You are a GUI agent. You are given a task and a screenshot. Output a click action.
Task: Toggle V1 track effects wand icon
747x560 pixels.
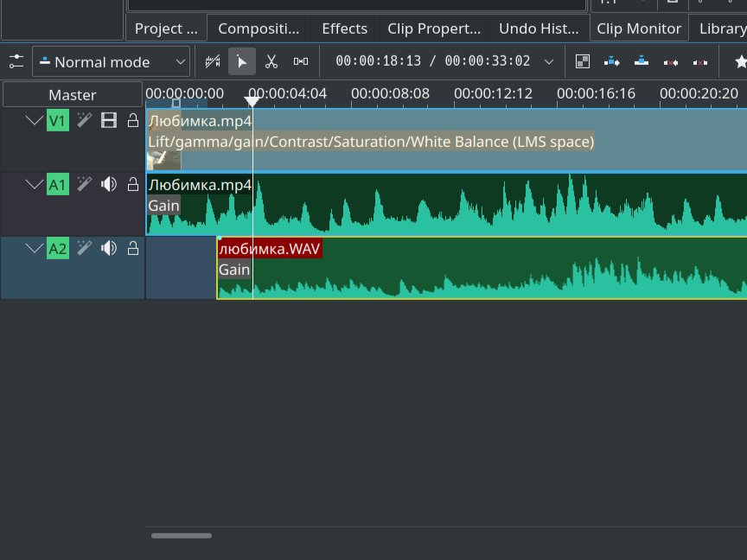pyautogui.click(x=85, y=120)
